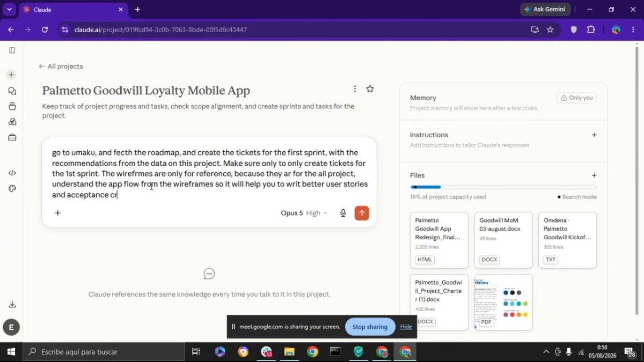The width and height of the screenshot is (644, 362).
Task: Open the Palmetto_Goodwill_Project_Charter docx file
Action: click(x=439, y=302)
